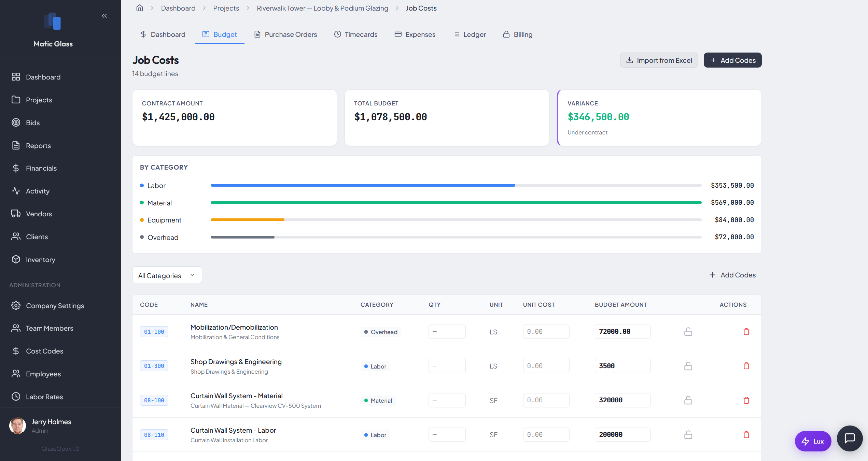Open the Activity panel in sidebar
Screen dimensions: 868x461
tap(38, 191)
